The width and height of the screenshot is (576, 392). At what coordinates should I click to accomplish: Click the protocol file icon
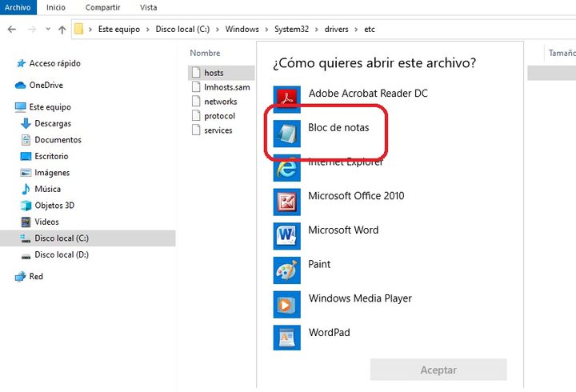(196, 115)
